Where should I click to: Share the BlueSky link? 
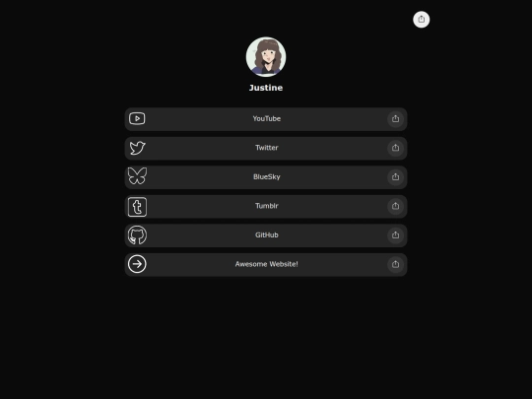tap(395, 177)
